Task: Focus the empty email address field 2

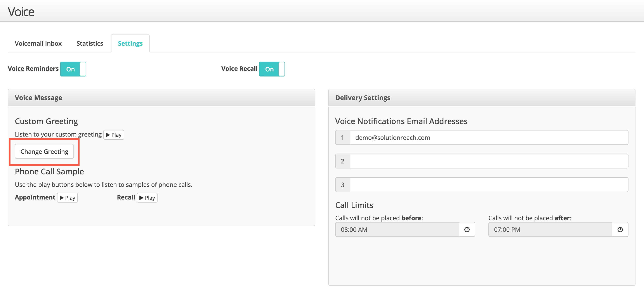Action: (x=489, y=161)
